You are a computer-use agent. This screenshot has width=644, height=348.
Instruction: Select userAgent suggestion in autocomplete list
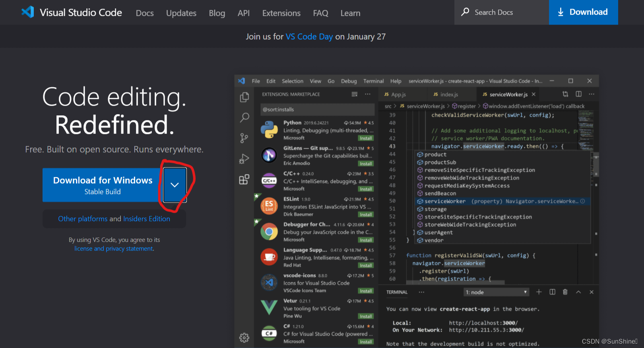pyautogui.click(x=502, y=232)
